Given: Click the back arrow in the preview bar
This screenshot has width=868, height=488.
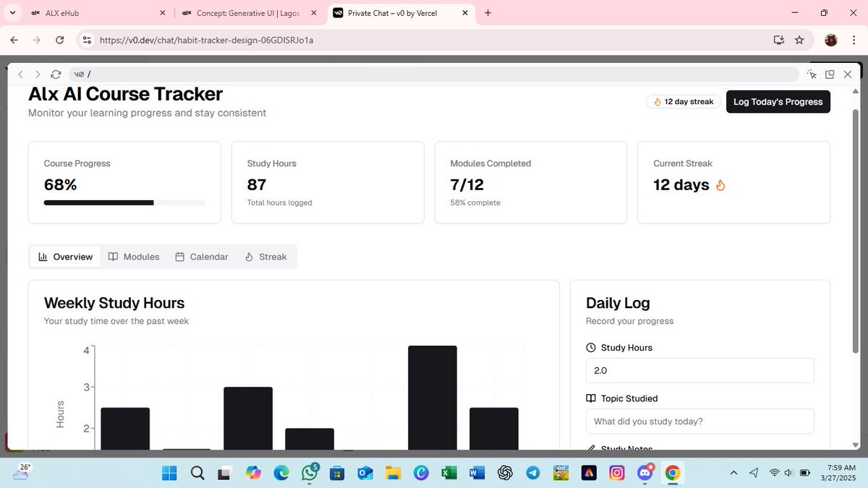Looking at the screenshot, I should point(20,74).
